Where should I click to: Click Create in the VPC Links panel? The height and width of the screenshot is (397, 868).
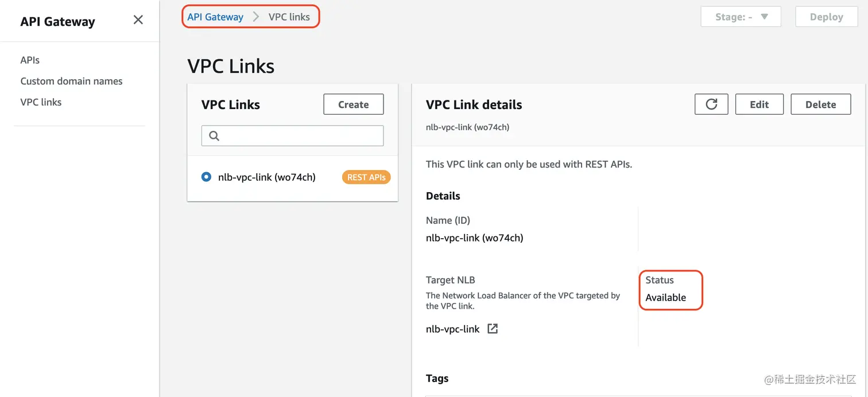(353, 104)
